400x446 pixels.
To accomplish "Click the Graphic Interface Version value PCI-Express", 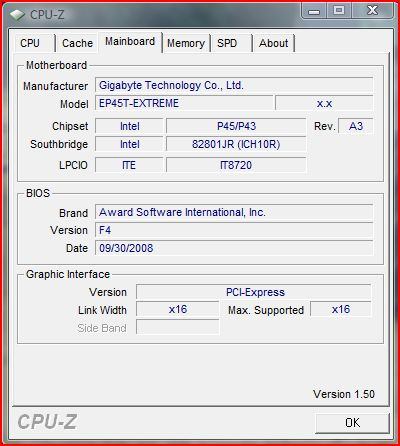I will click(254, 292).
